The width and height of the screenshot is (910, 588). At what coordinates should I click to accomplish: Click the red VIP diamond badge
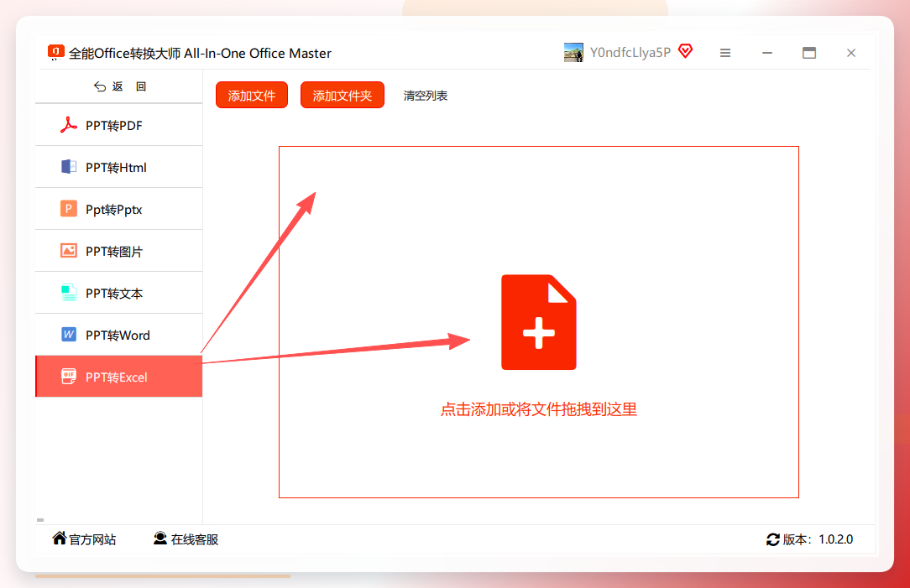click(685, 52)
